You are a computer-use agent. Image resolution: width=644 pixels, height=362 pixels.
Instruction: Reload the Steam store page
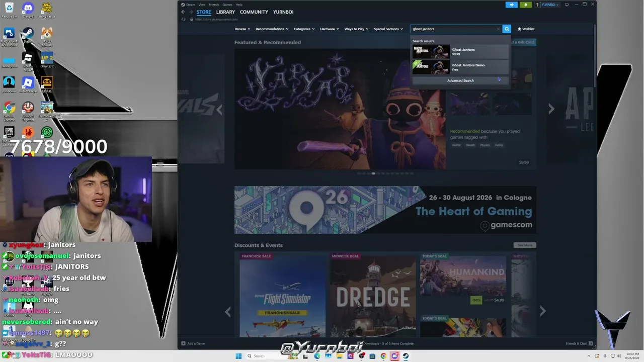coord(183,20)
